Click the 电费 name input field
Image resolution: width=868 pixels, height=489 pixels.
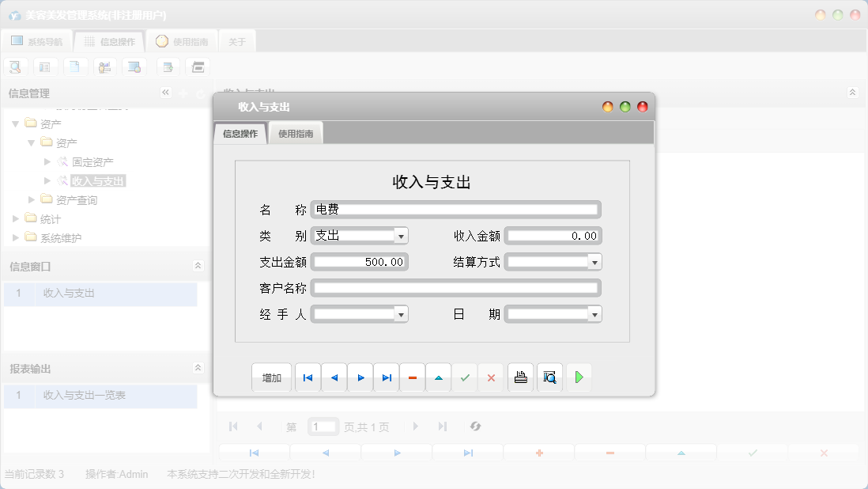455,209
